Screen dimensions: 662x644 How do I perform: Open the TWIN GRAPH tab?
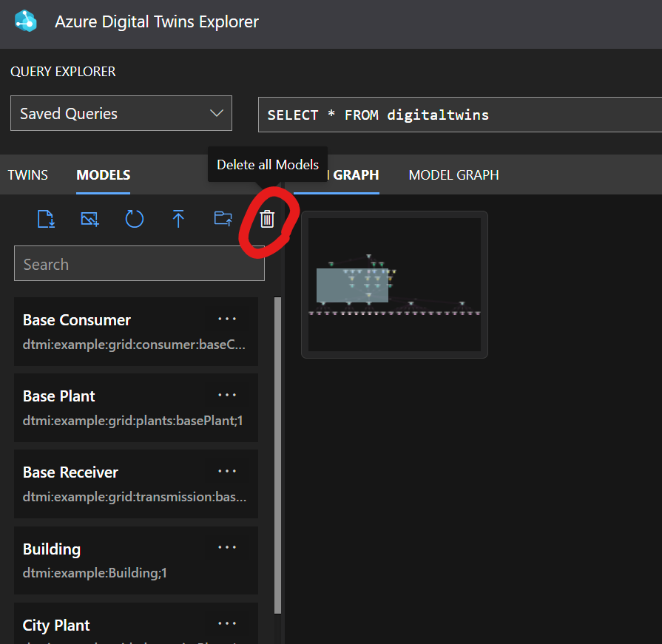337,174
